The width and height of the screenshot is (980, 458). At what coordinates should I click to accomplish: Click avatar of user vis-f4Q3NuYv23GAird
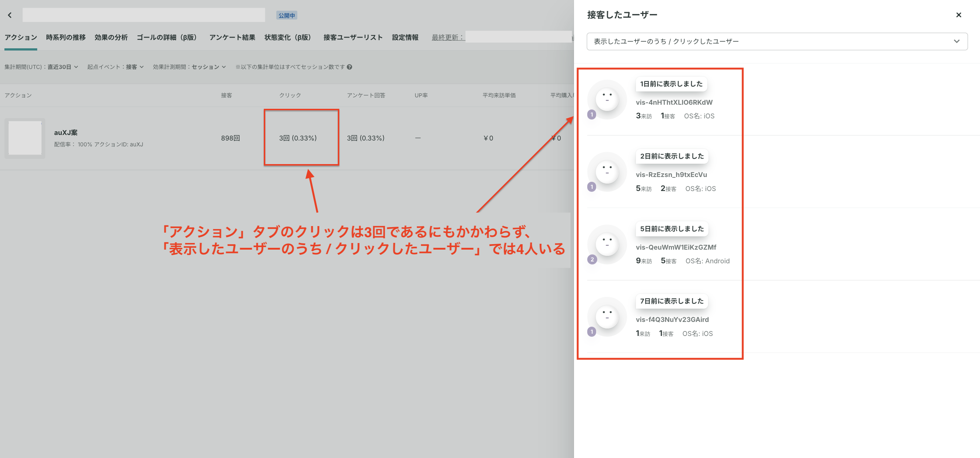(607, 317)
